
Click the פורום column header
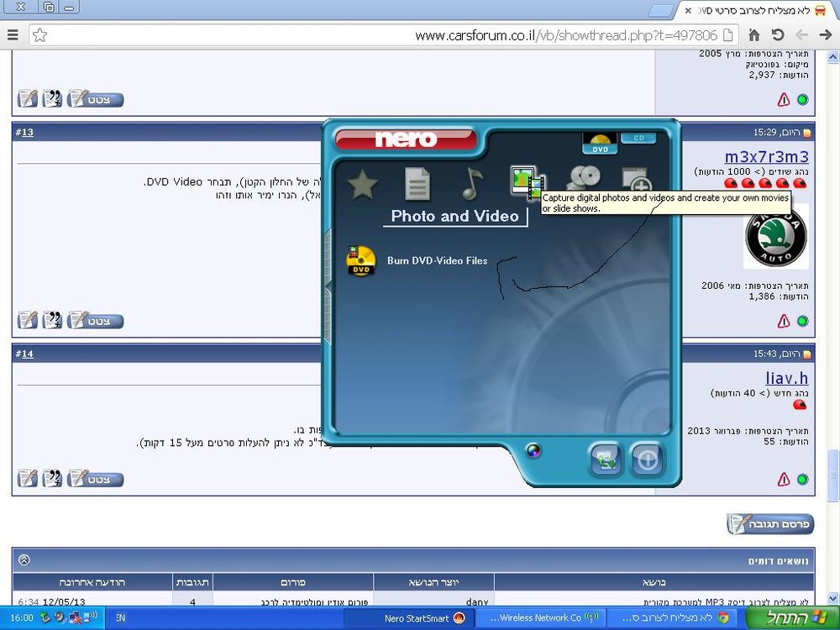pyautogui.click(x=293, y=582)
